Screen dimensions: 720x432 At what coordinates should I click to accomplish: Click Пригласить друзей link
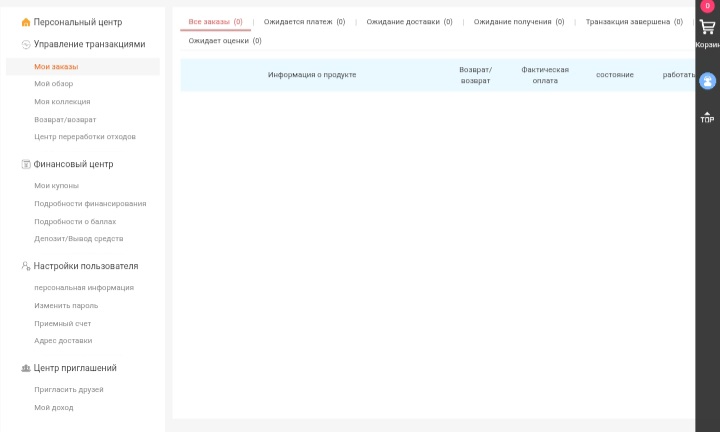[69, 390]
